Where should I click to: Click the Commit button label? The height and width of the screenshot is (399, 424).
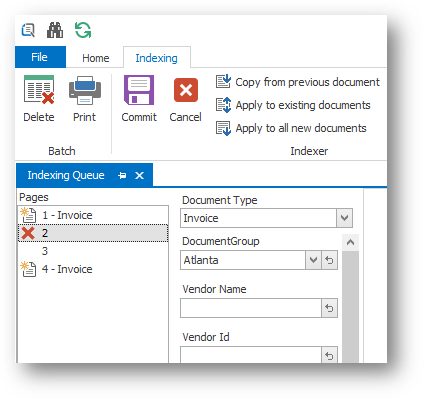point(139,117)
